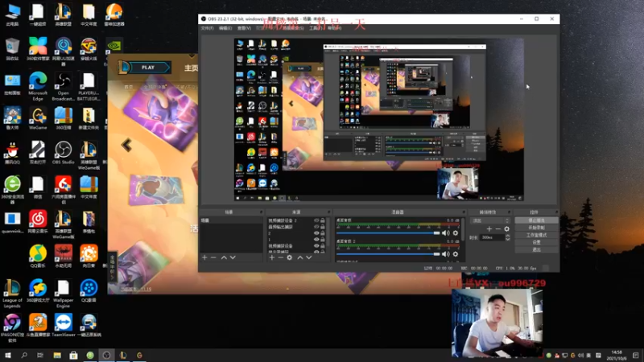644x362 pixels.
Task: Remove transition with the minus icon
Action: (x=497, y=229)
